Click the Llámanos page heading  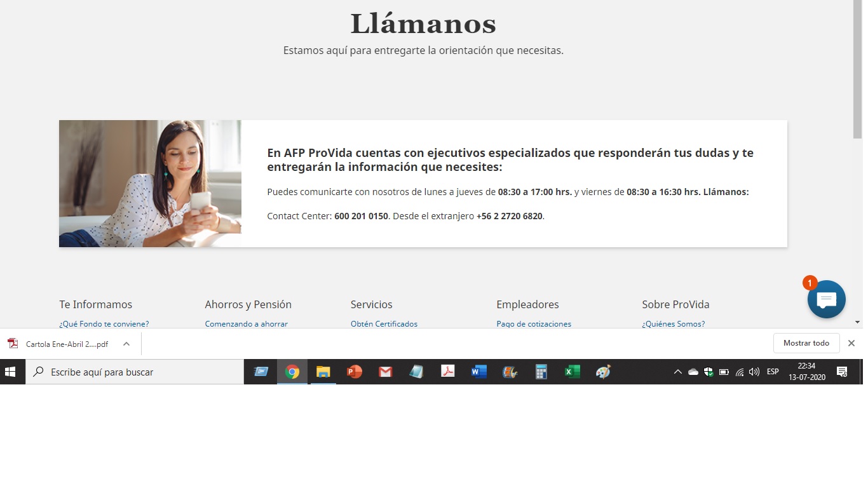coord(423,24)
